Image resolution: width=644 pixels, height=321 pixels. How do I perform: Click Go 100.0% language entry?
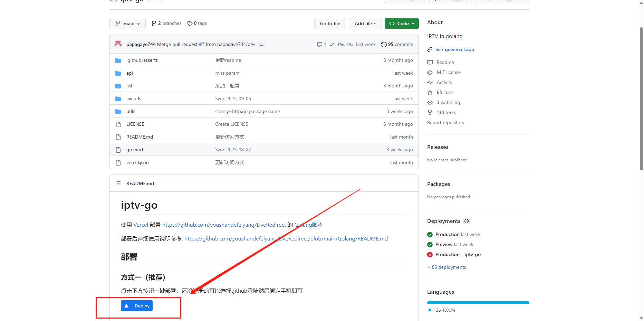(x=442, y=310)
